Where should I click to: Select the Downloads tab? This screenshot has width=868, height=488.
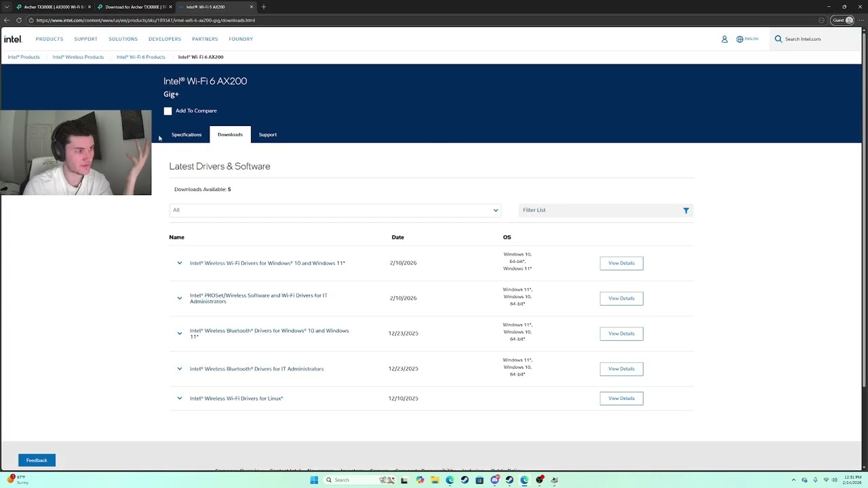[230, 135]
